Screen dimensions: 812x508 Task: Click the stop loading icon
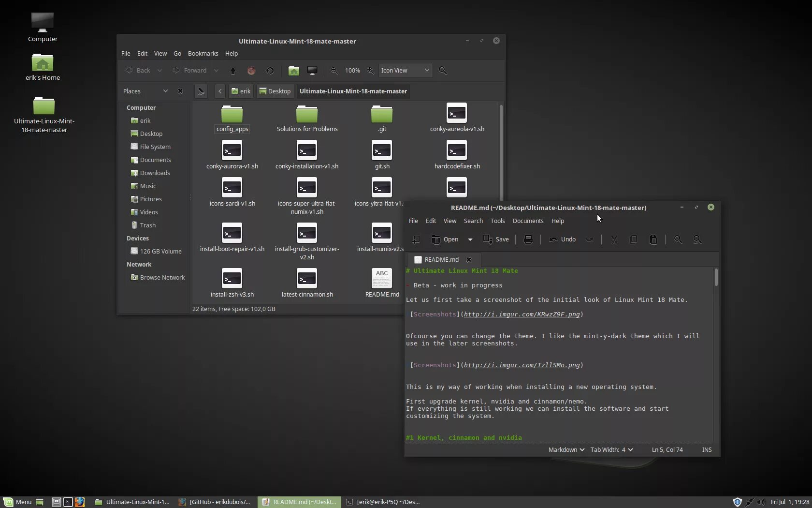(x=251, y=71)
